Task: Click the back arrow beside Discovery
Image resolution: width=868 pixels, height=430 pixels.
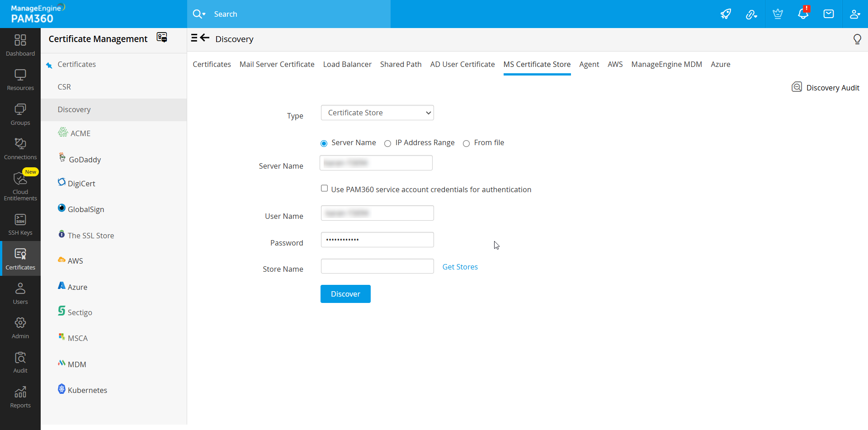Action: pos(205,38)
